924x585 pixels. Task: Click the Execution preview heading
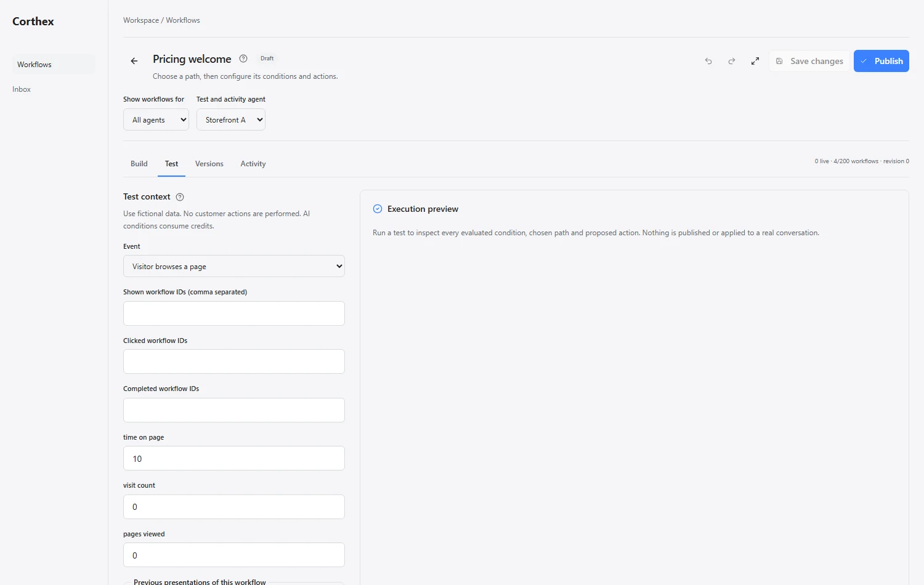(x=423, y=209)
